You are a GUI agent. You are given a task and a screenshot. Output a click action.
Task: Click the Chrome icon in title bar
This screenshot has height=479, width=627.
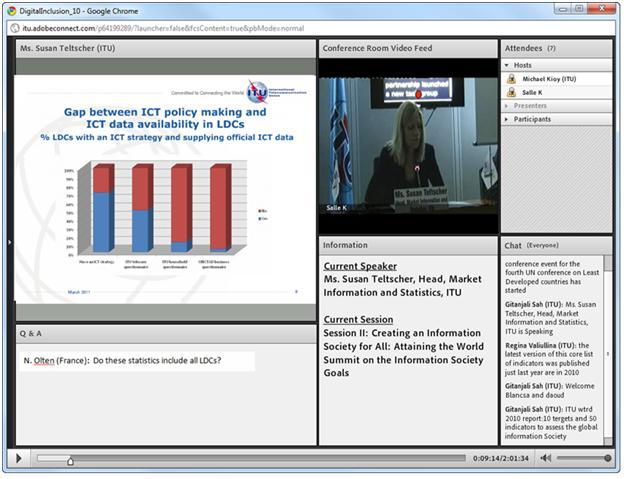click(12, 11)
